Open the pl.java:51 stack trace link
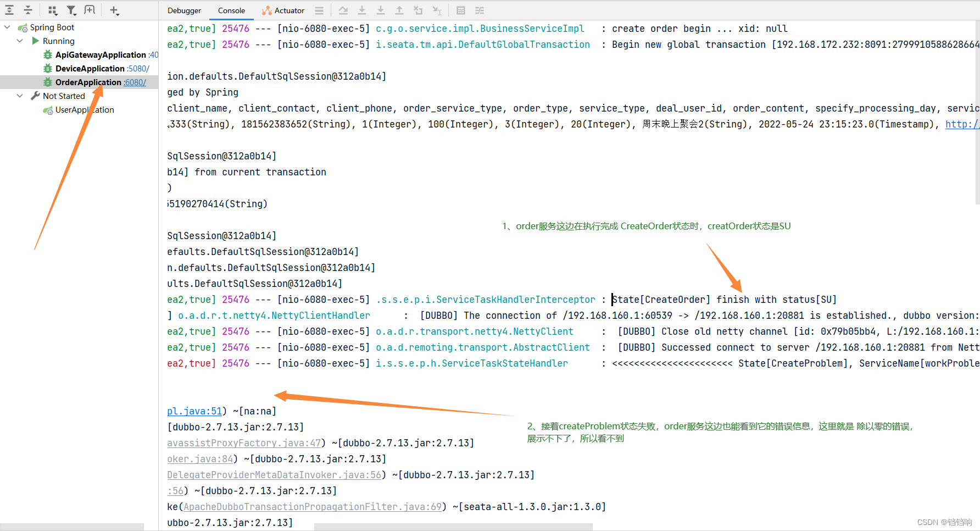 pyautogui.click(x=194, y=411)
